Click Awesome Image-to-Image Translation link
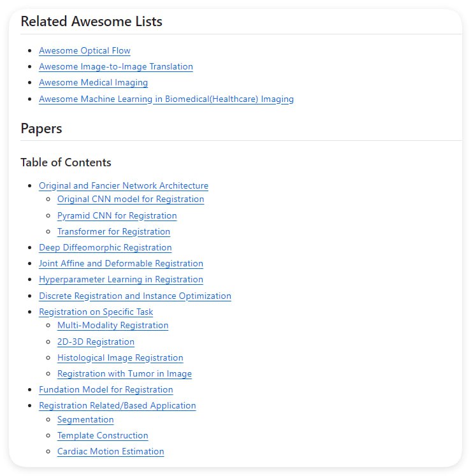The height and width of the screenshot is (476, 471). point(115,66)
